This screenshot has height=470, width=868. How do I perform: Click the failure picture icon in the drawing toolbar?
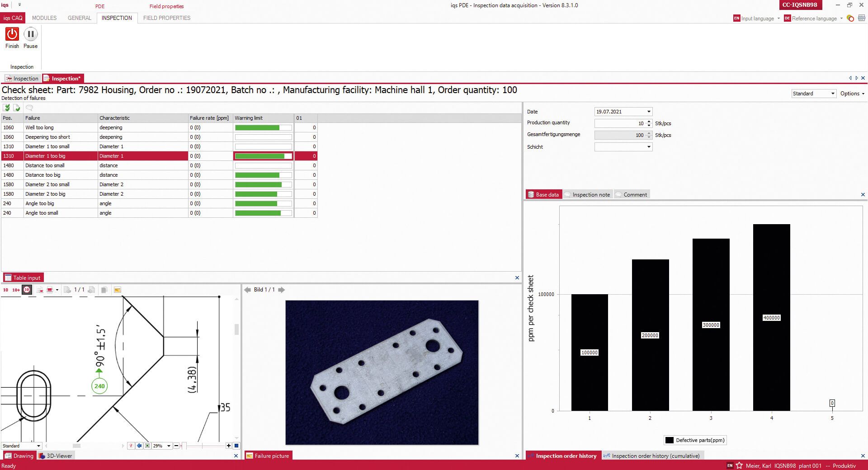tap(117, 290)
